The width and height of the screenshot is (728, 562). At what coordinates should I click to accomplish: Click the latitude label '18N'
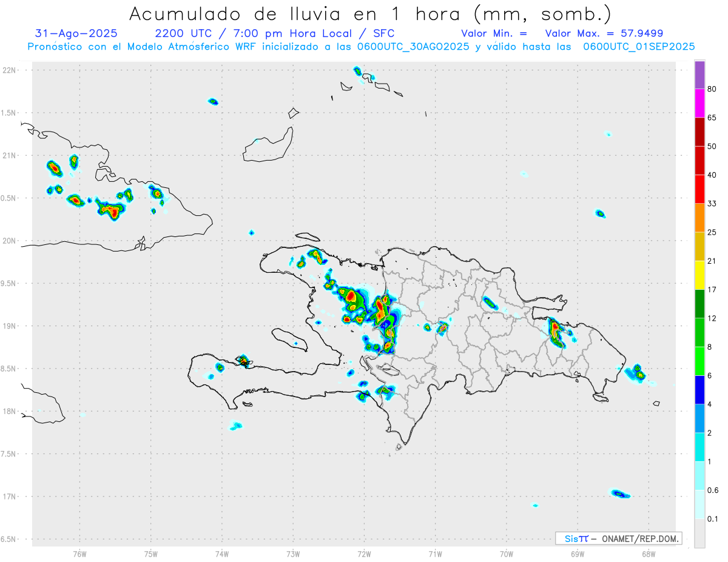10,411
